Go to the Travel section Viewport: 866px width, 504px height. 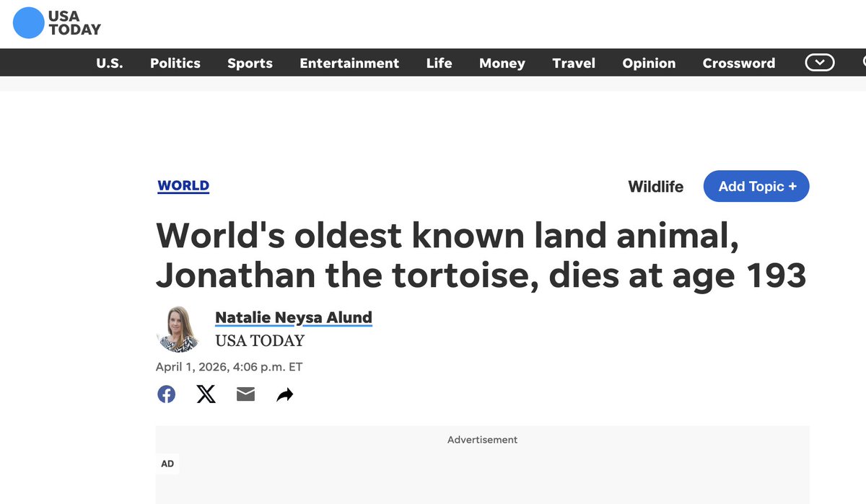click(x=574, y=63)
